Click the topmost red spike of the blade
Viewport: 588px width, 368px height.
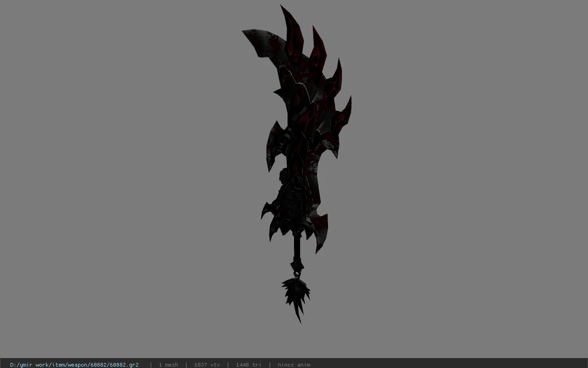tap(291, 28)
